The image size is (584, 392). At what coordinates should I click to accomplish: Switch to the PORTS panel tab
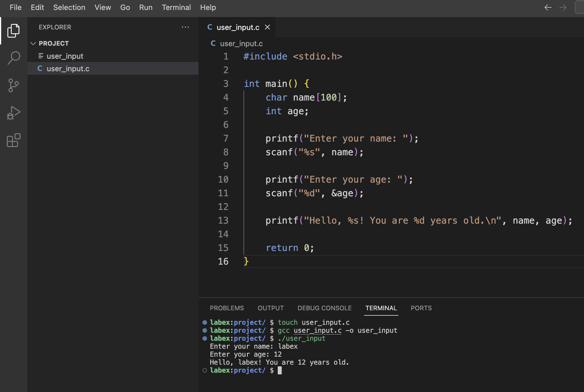click(421, 308)
